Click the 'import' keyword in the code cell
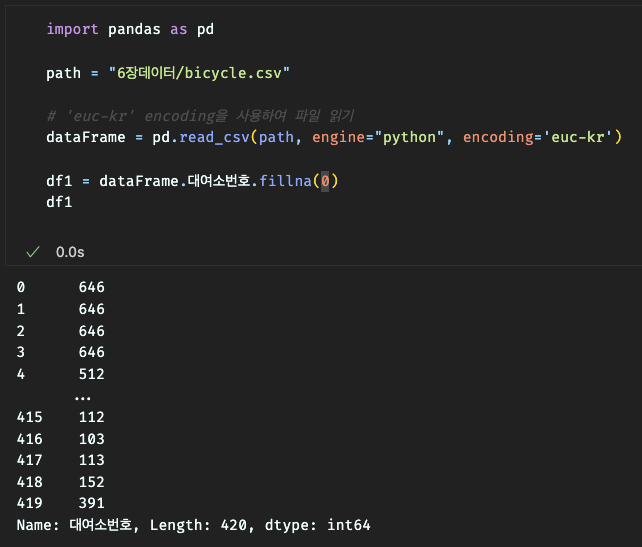 tap(72, 29)
